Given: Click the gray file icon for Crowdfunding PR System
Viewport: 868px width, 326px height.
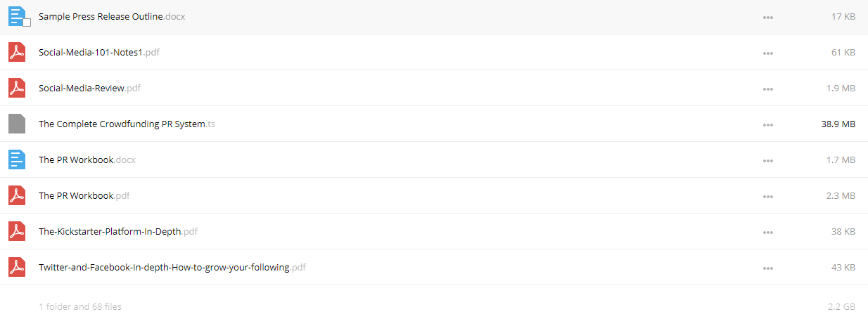Looking at the screenshot, I should click(17, 124).
